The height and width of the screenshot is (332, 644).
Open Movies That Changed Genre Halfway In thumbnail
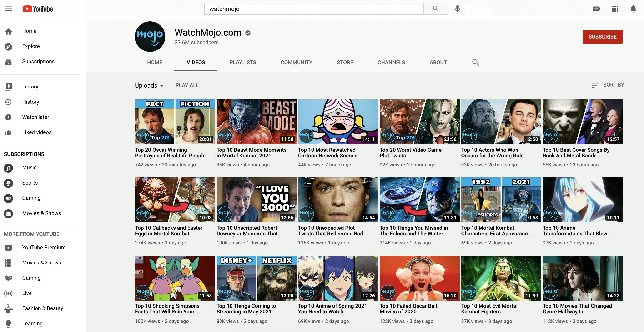583,278
